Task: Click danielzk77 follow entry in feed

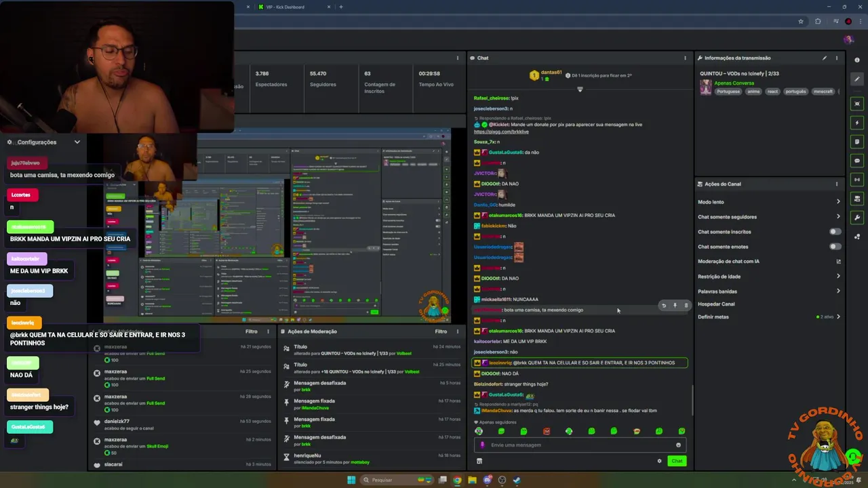Action: (183, 424)
